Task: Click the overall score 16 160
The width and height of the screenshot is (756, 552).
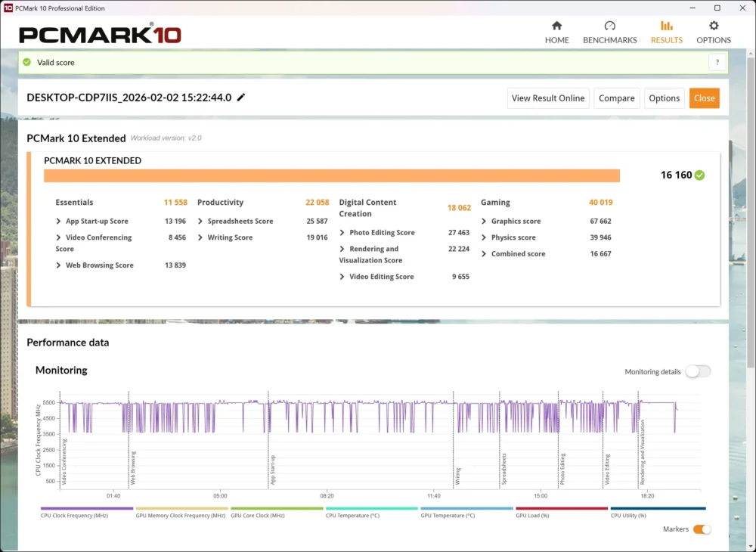Action: pos(676,175)
